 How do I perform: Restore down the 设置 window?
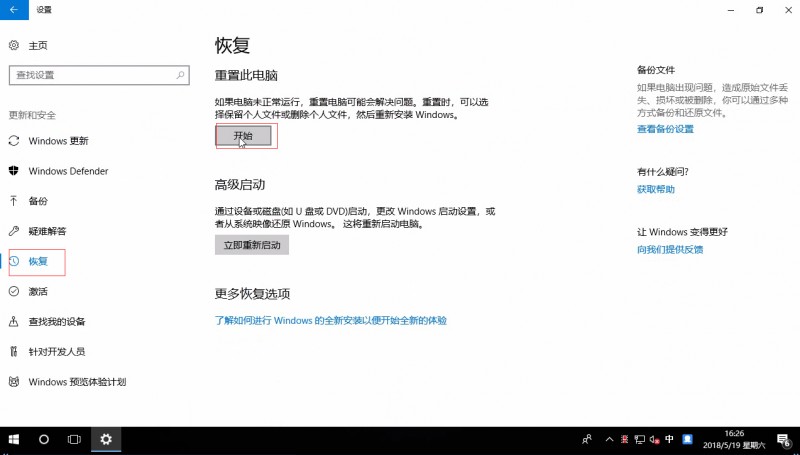760,10
